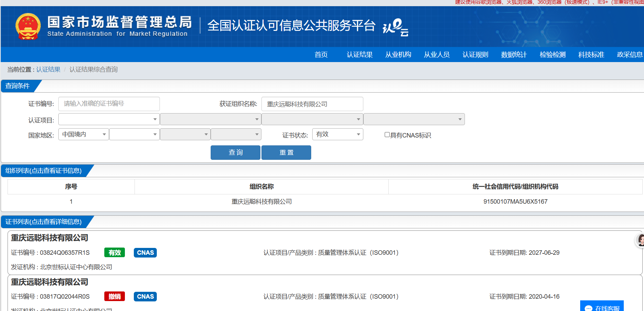
Task: Open the 证书状态 dropdown showing 有效
Action: point(338,134)
